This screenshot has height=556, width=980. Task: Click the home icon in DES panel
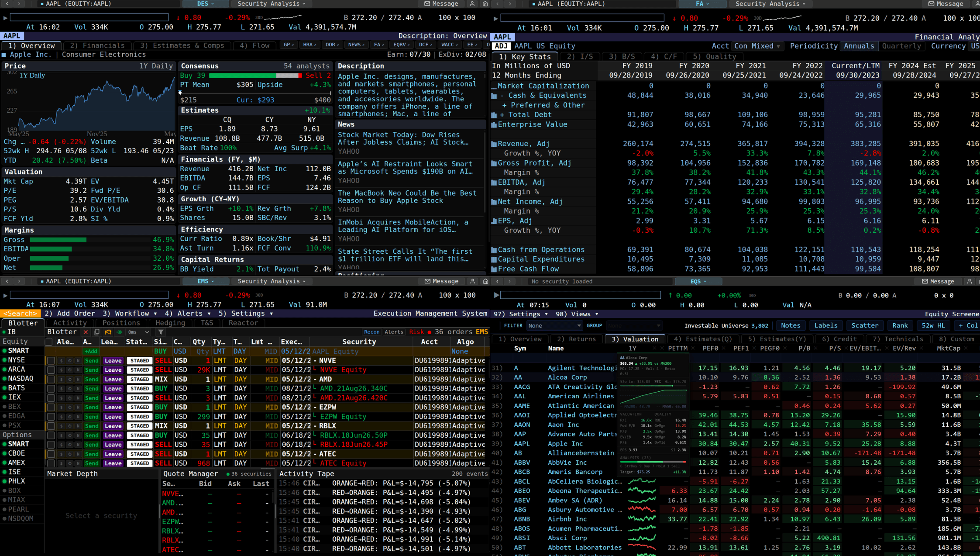point(485,3)
